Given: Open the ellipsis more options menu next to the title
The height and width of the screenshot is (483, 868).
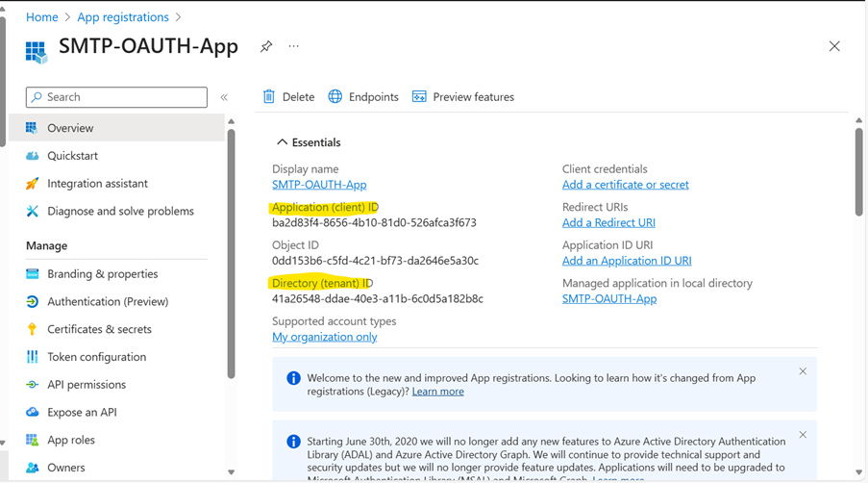Looking at the screenshot, I should pyautogui.click(x=294, y=46).
